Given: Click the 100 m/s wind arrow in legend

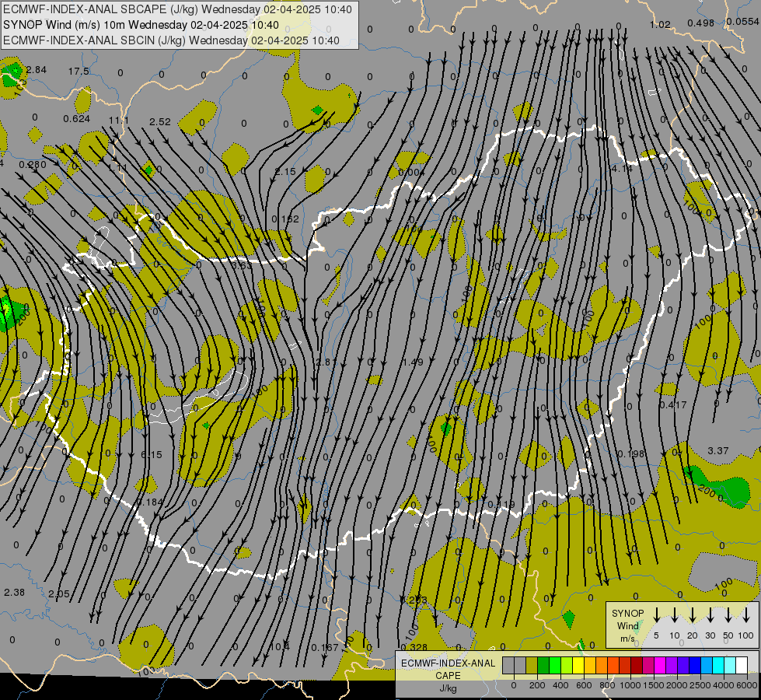Looking at the screenshot, I should click(746, 615).
